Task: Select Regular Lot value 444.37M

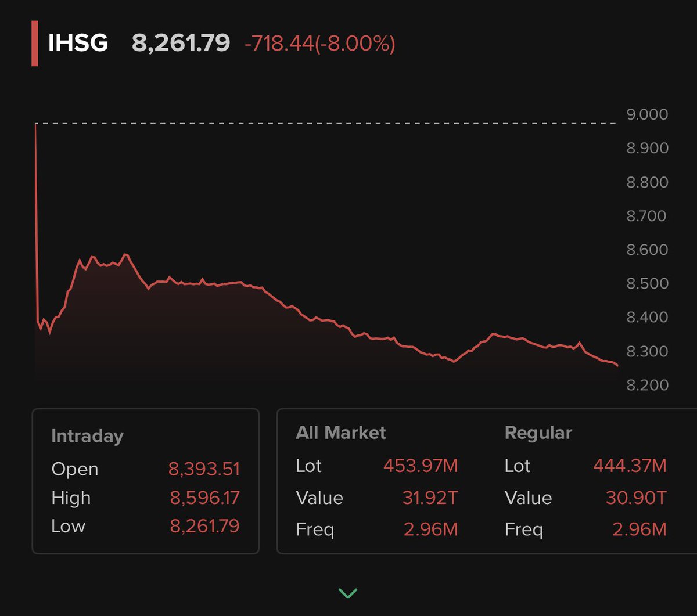Action: [630, 466]
